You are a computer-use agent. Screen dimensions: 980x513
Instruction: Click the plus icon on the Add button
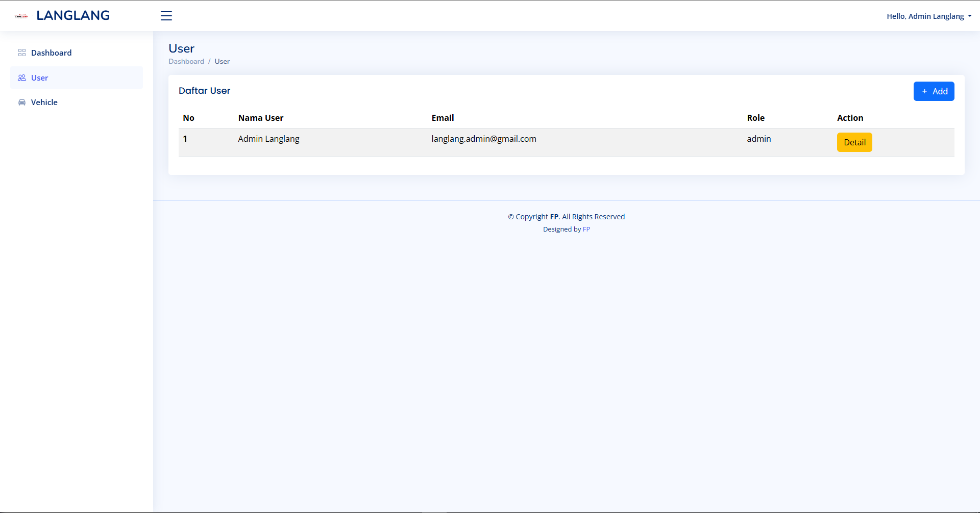924,91
